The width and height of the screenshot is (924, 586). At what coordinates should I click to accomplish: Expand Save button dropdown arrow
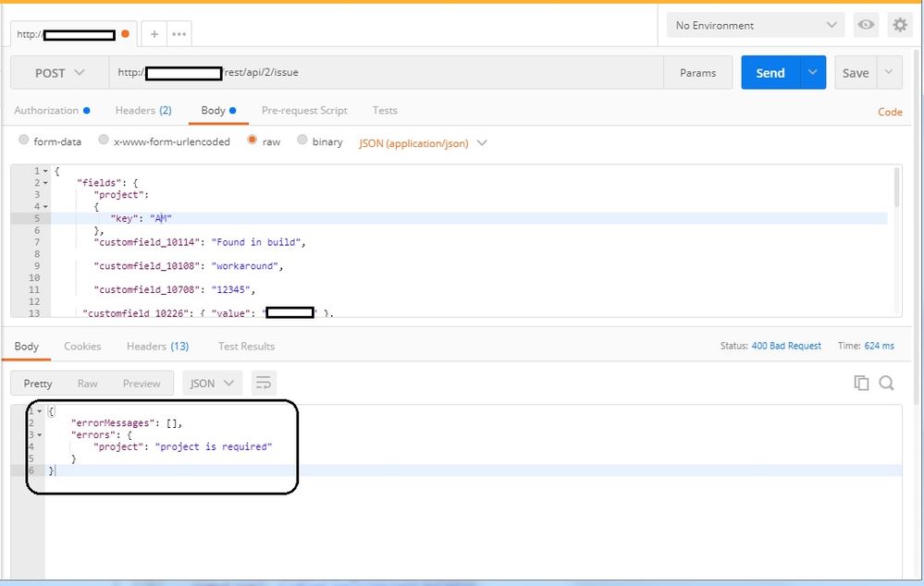coord(889,72)
